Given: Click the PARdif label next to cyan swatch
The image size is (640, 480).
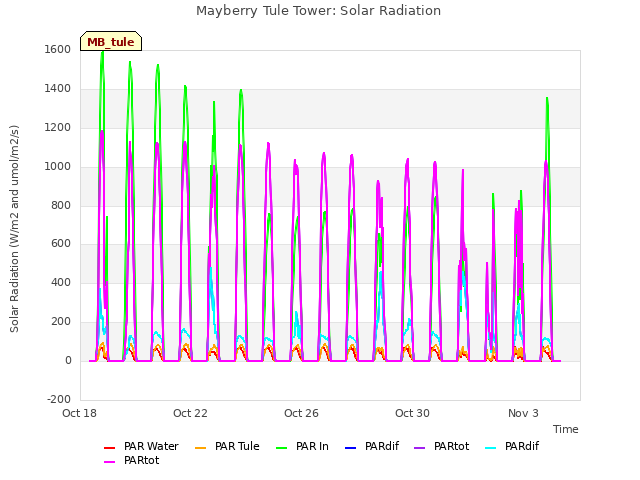Looking at the screenshot, I should pyautogui.click(x=522, y=447).
